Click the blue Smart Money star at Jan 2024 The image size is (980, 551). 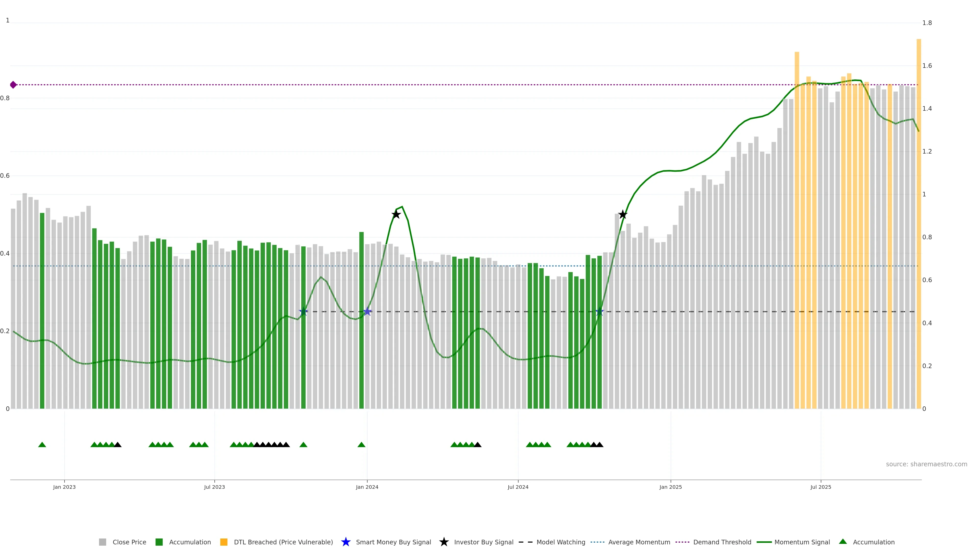(367, 312)
